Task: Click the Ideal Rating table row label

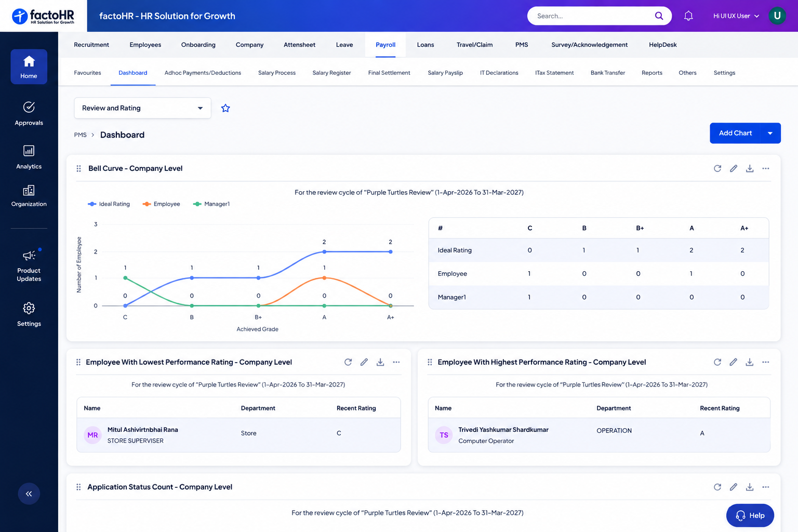Action: [455, 250]
